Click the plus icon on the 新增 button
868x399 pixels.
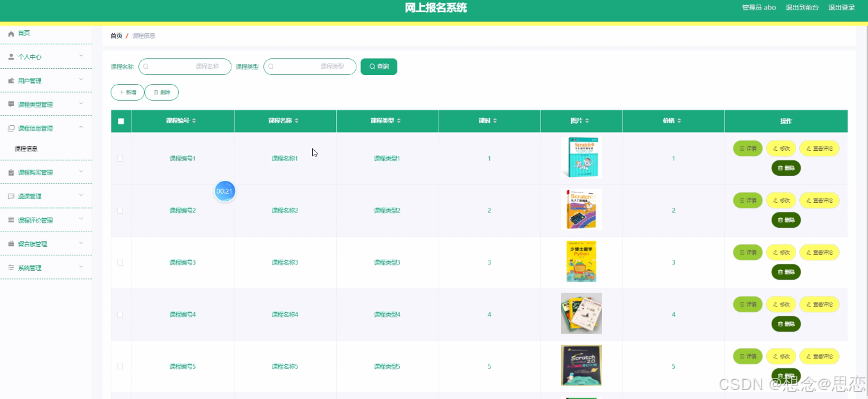tap(121, 92)
